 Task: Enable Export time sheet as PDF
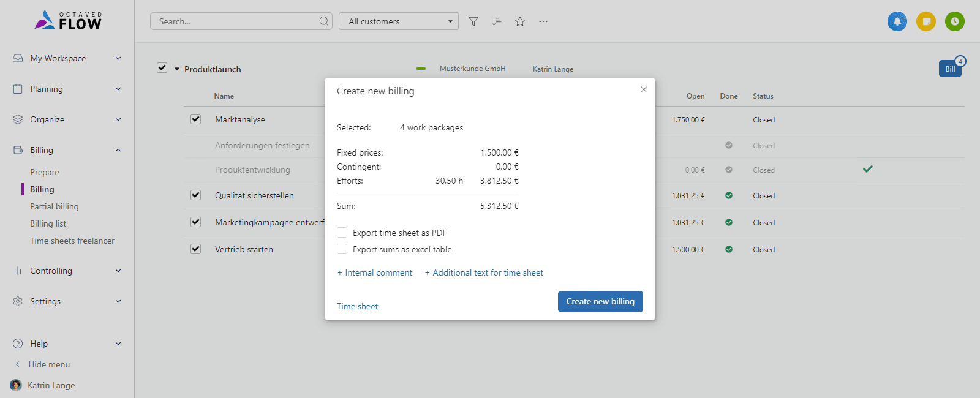click(x=342, y=233)
